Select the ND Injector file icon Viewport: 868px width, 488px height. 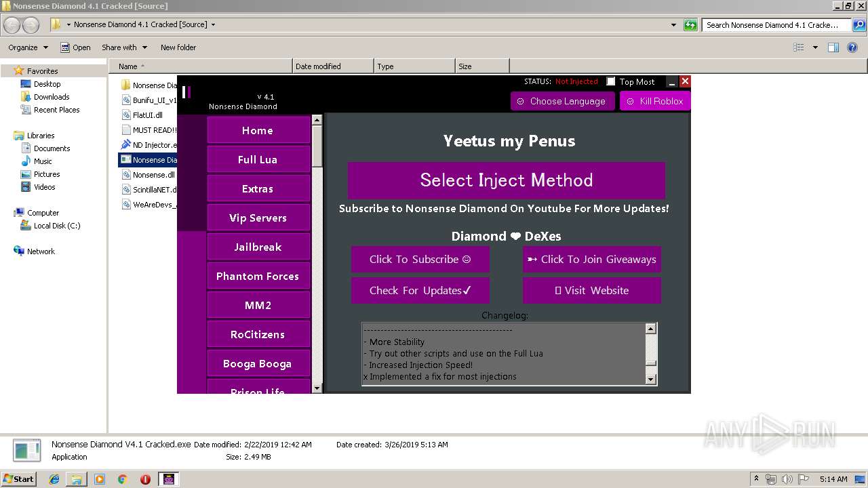(125, 145)
